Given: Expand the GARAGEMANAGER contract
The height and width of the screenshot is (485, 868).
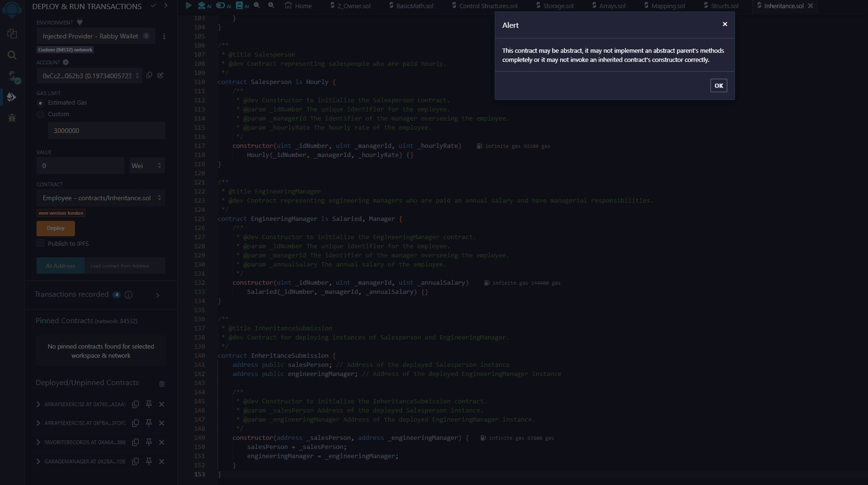Looking at the screenshot, I should pos(38,461).
